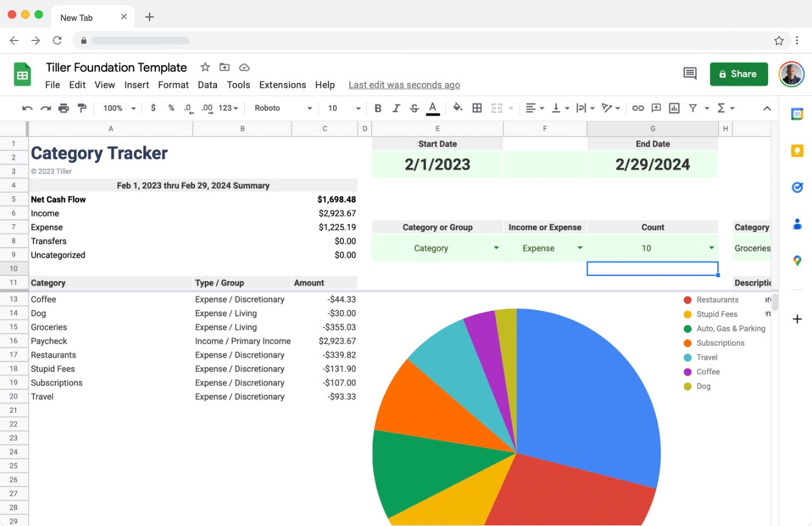Screen dimensions: 812x526
Task: Open the View menu
Action: [105, 85]
